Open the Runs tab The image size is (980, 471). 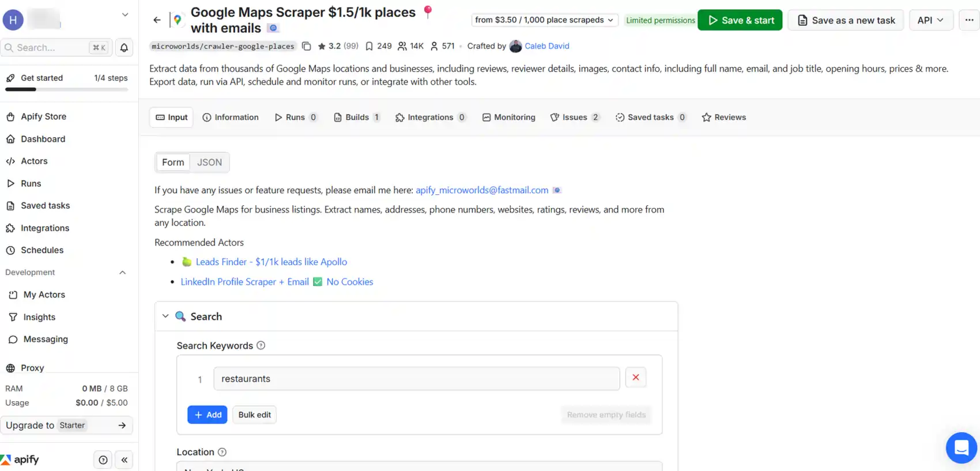pyautogui.click(x=296, y=117)
